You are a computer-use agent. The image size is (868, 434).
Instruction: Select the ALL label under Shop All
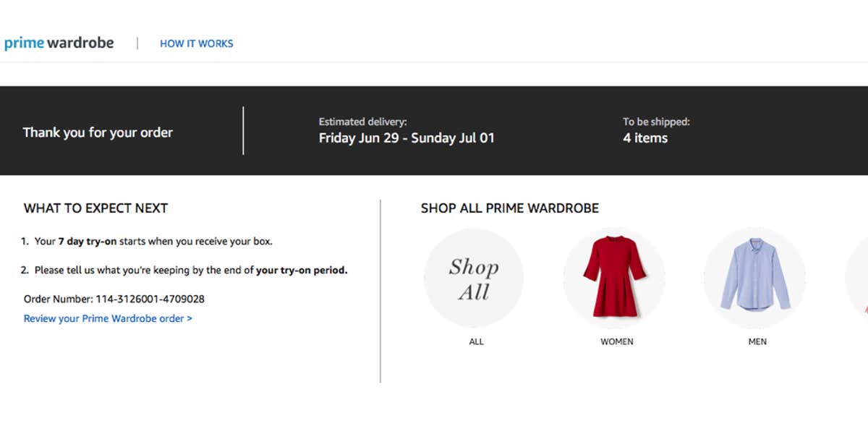coord(475,341)
